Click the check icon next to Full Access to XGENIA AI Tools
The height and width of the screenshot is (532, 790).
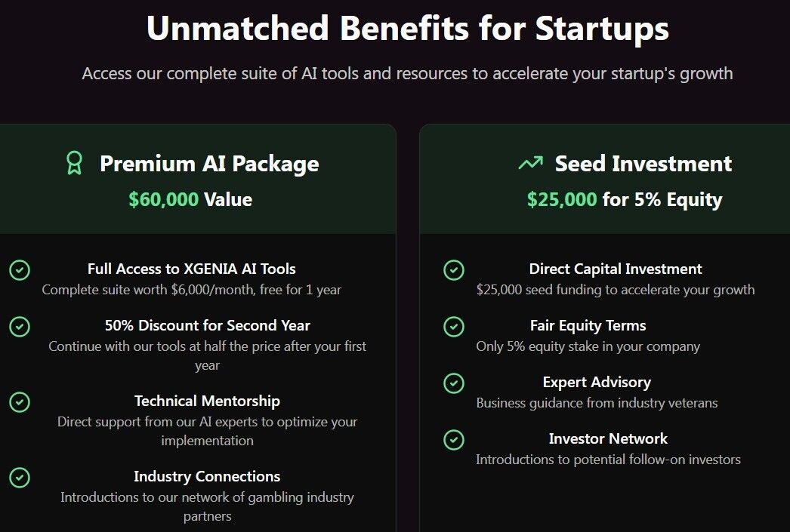point(20,270)
